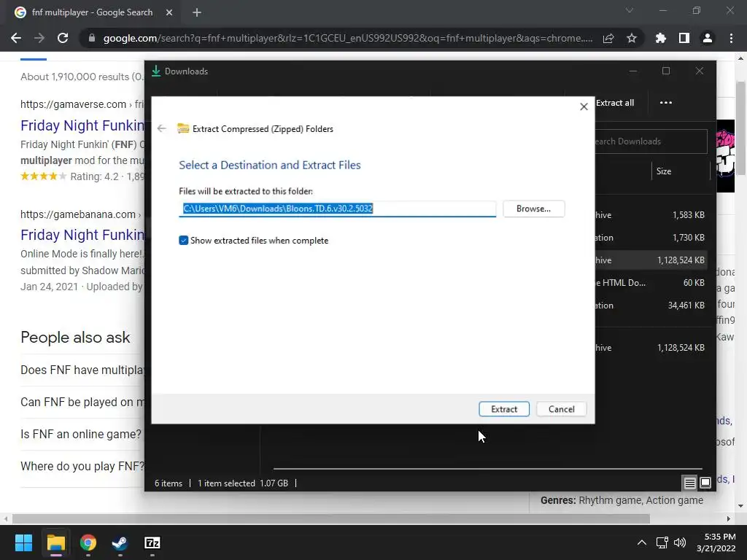Select the 60 KB HTML document row
Viewport: 747px width, 560px height.
pyautogui.click(x=651, y=283)
